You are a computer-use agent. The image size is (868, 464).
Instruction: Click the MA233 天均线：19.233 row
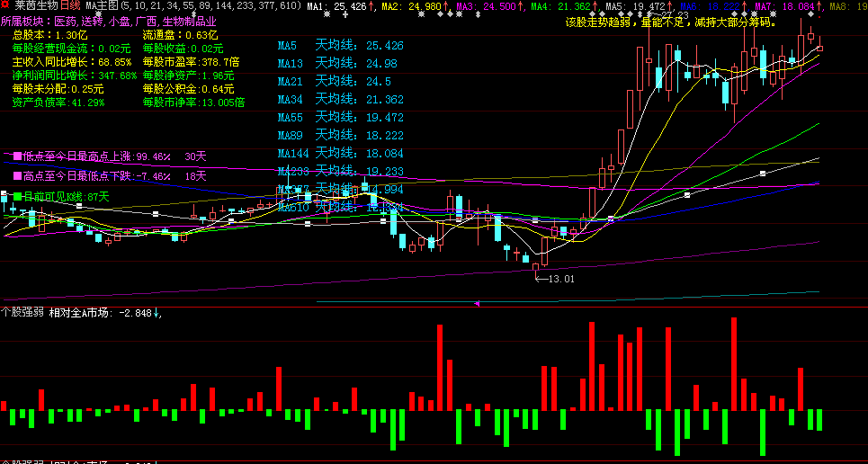click(x=340, y=172)
